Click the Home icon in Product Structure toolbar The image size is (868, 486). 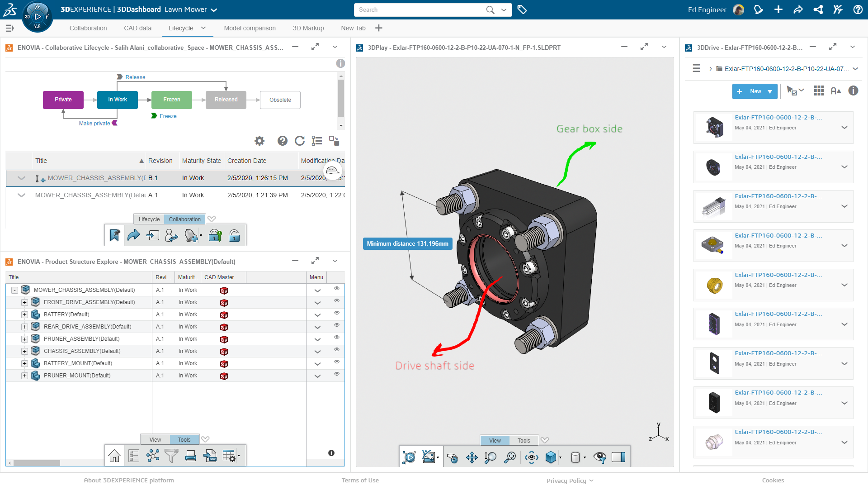tap(114, 456)
